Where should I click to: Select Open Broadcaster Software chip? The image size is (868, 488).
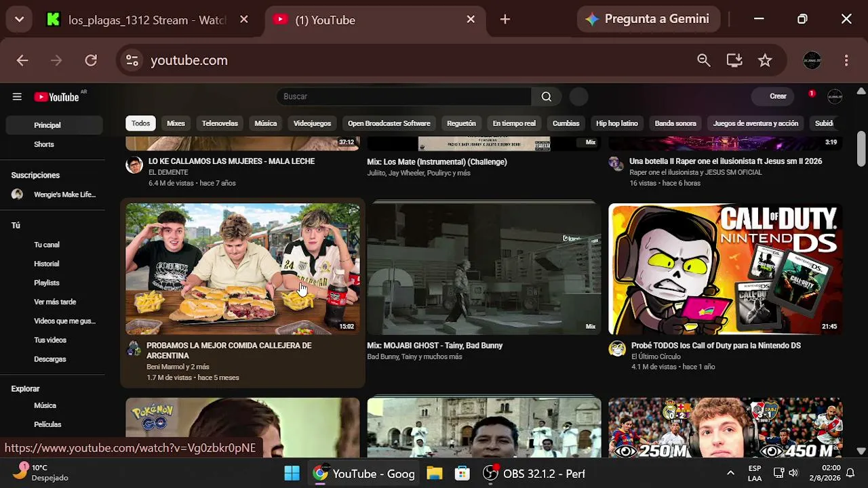point(389,123)
